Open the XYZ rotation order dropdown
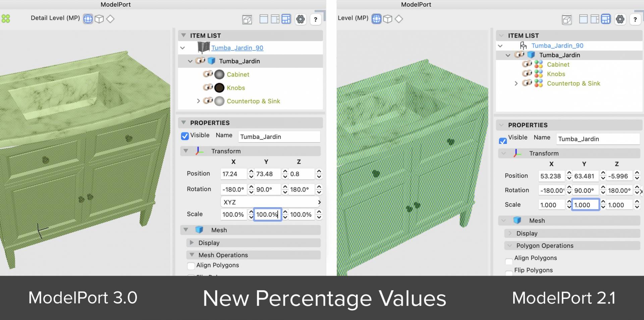 pyautogui.click(x=271, y=202)
